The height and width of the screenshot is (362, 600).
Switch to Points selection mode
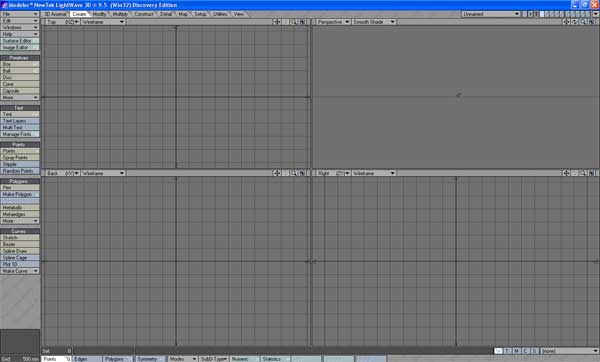(56, 359)
